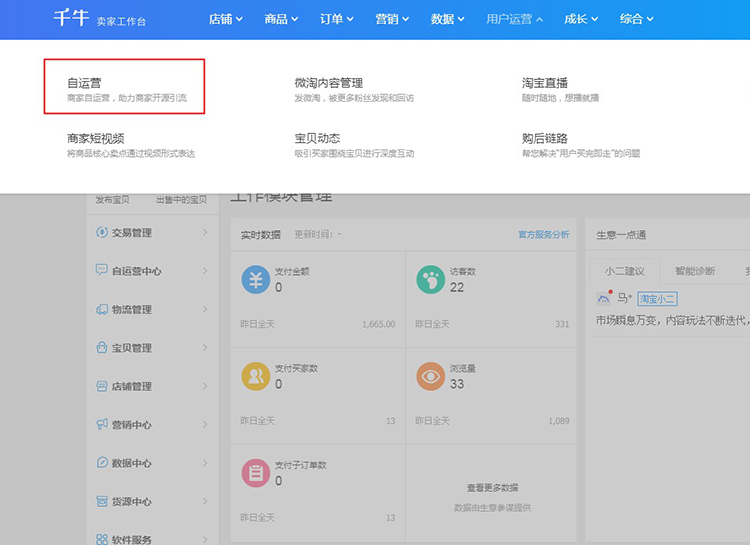750x545 pixels.
Task: Click the 宝贝管理 bag icon
Action: (102, 348)
